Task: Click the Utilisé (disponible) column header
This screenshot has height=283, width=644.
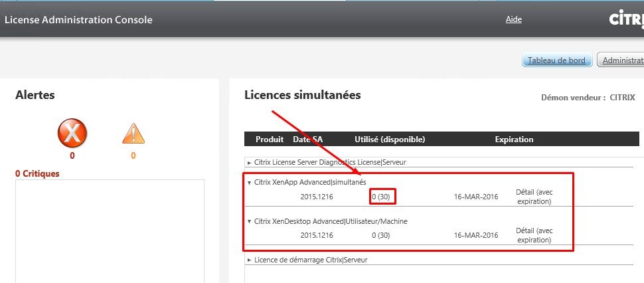Action: (390, 140)
